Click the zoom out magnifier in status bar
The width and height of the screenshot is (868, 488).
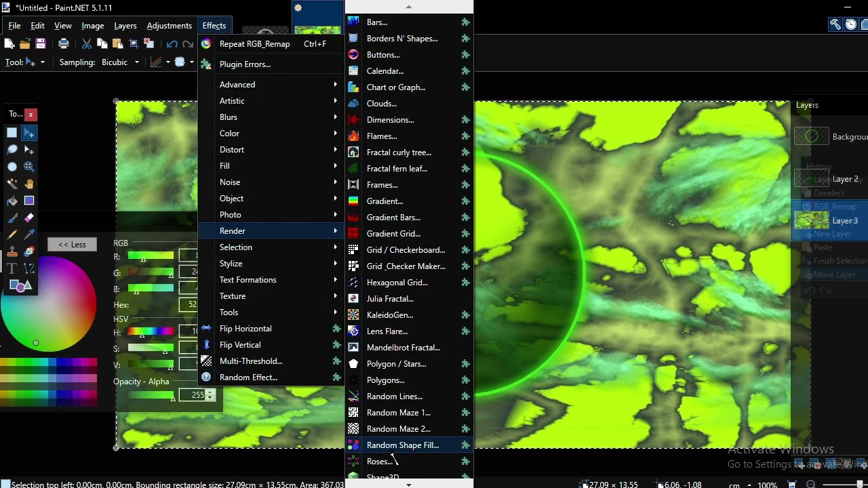[810, 485]
